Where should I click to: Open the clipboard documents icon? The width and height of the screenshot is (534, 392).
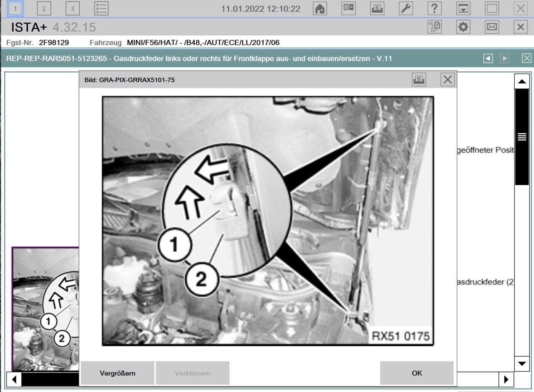434,27
